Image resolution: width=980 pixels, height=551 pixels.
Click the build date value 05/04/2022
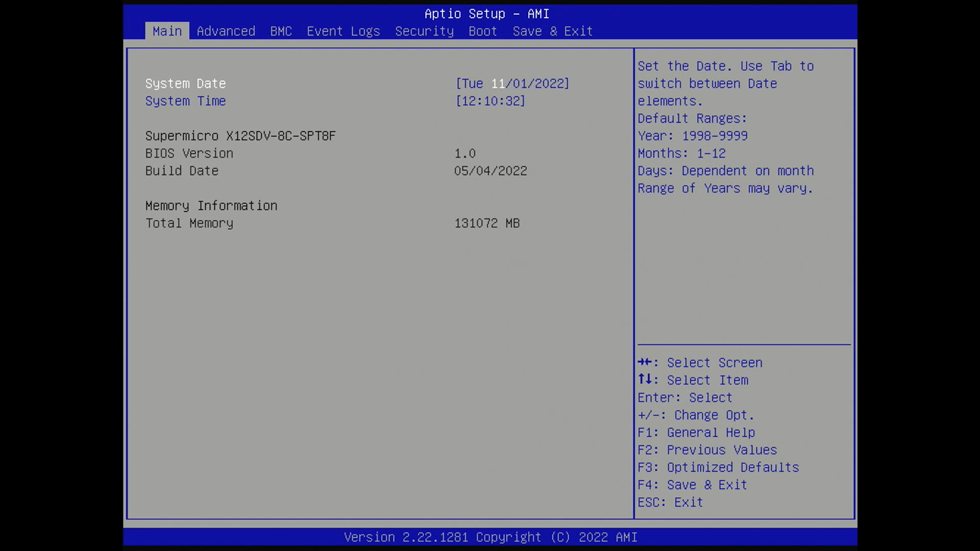pos(491,171)
